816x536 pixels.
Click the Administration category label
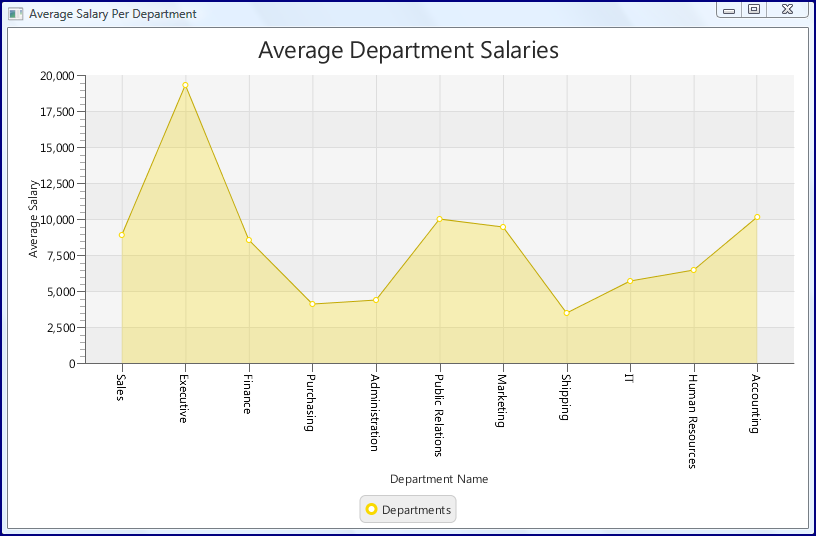point(374,413)
